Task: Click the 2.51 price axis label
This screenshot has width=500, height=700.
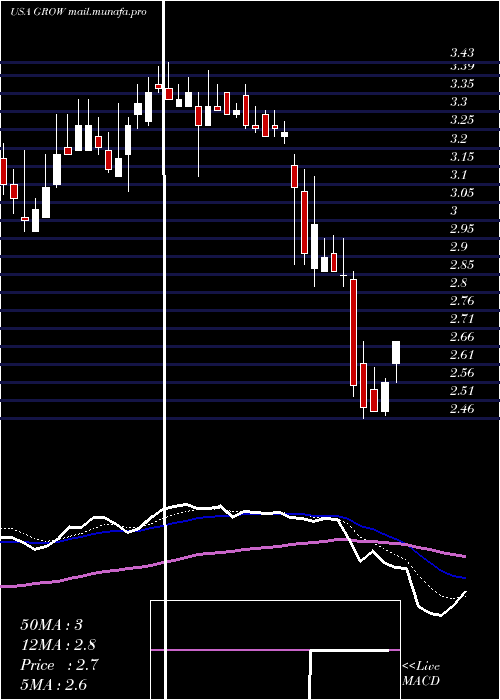Action: pyautogui.click(x=462, y=391)
